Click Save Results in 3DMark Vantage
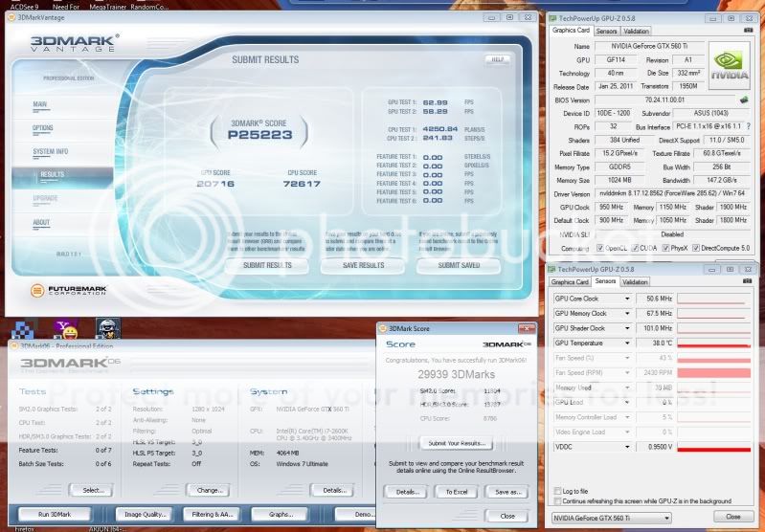Image resolution: width=765 pixels, height=532 pixels. 363,265
